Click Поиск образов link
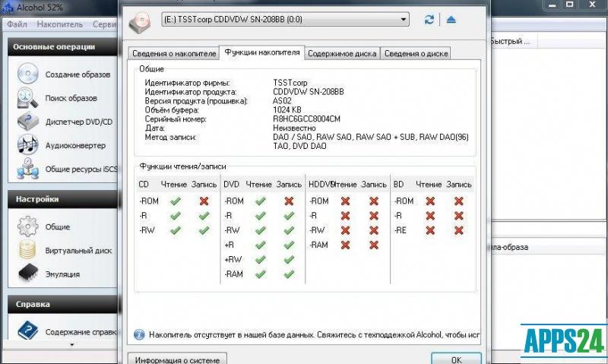The width and height of the screenshot is (608, 364). pyautogui.click(x=71, y=98)
